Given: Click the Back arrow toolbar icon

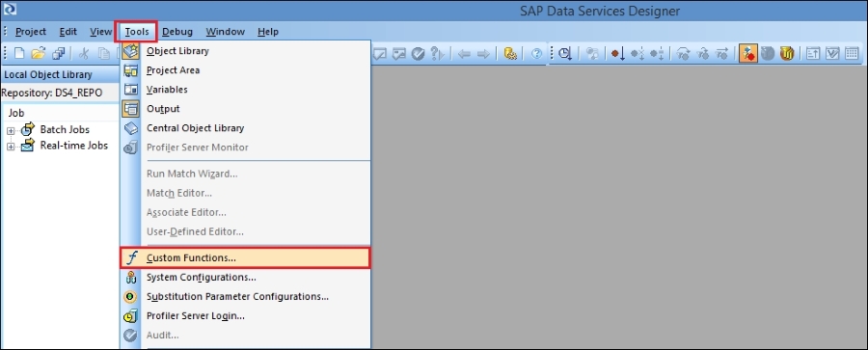Looking at the screenshot, I should pos(464,53).
